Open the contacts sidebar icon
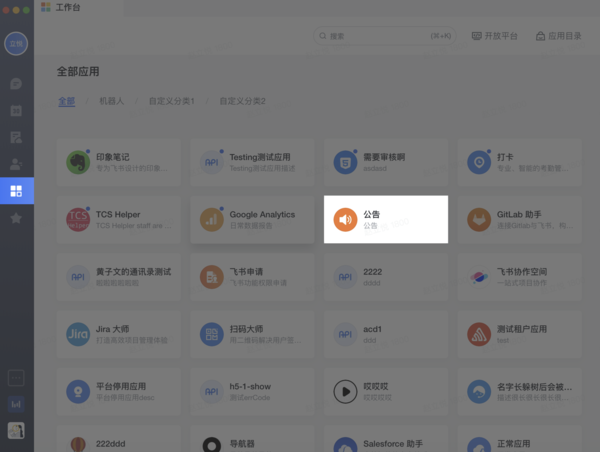Viewport: 600px width, 452px height. (16, 164)
